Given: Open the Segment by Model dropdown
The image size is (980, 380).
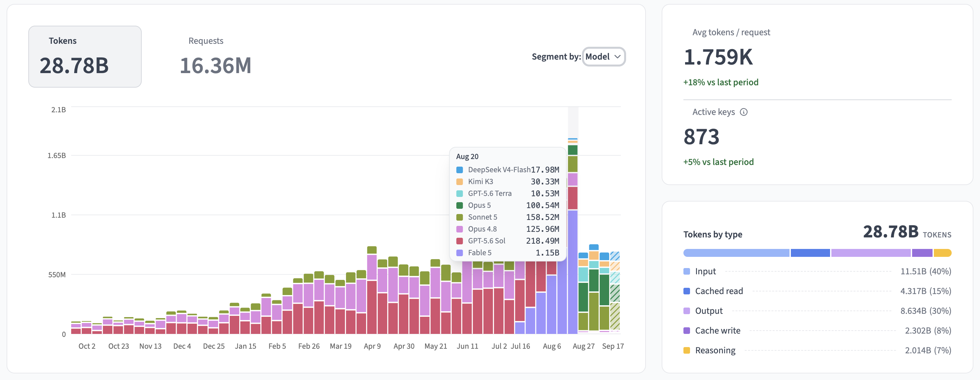Looking at the screenshot, I should tap(603, 57).
